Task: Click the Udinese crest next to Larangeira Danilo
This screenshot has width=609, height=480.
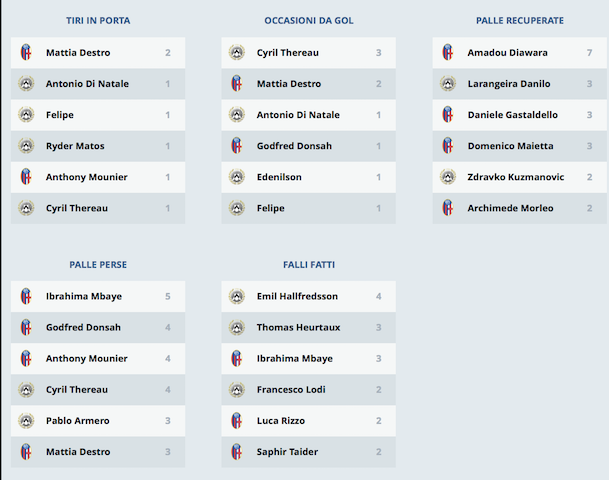Action: pos(448,84)
